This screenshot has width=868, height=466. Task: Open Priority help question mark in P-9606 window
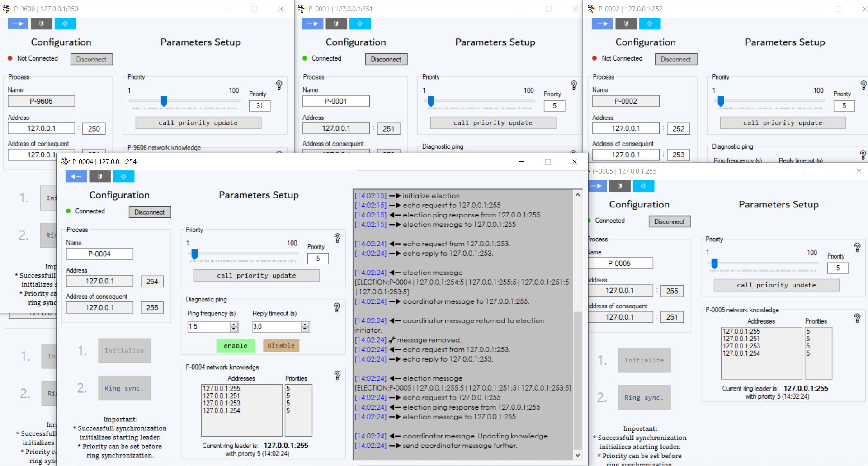click(279, 85)
